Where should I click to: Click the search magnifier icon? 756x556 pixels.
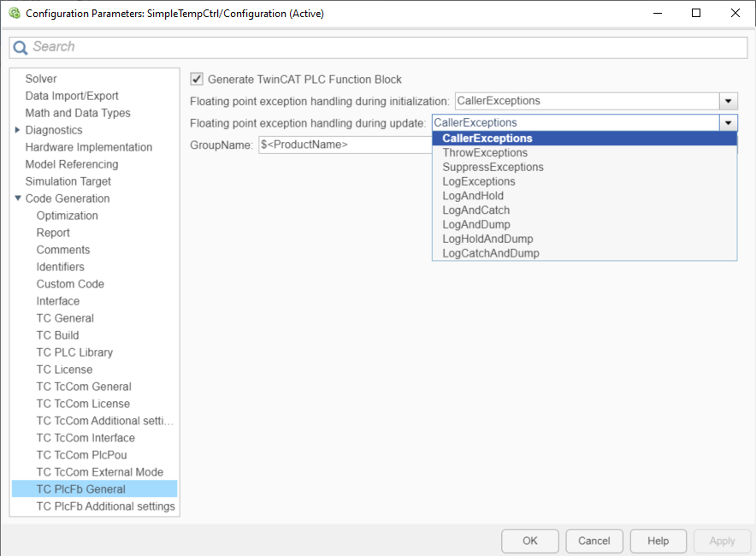click(21, 47)
